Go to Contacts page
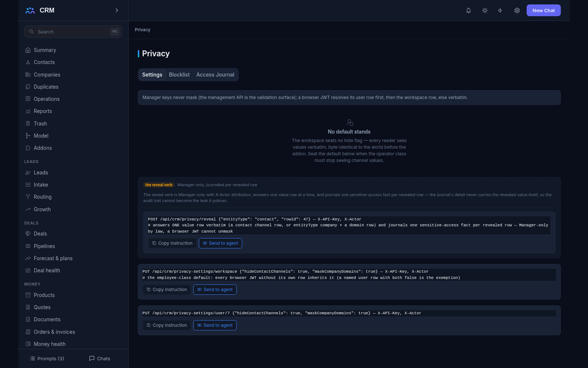This screenshot has height=368, width=588. 73,62
